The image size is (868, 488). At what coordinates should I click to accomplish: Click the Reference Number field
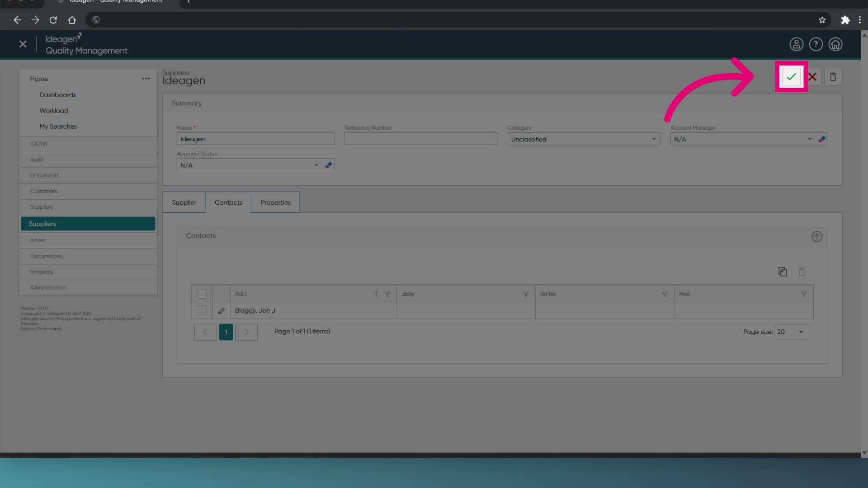click(421, 139)
